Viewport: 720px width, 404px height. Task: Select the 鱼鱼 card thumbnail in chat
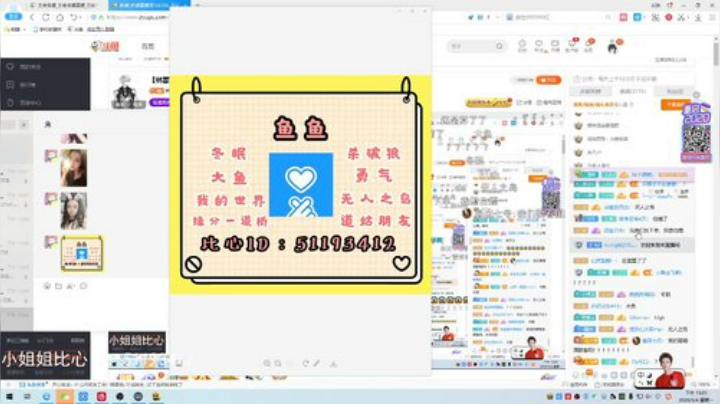pos(82,253)
